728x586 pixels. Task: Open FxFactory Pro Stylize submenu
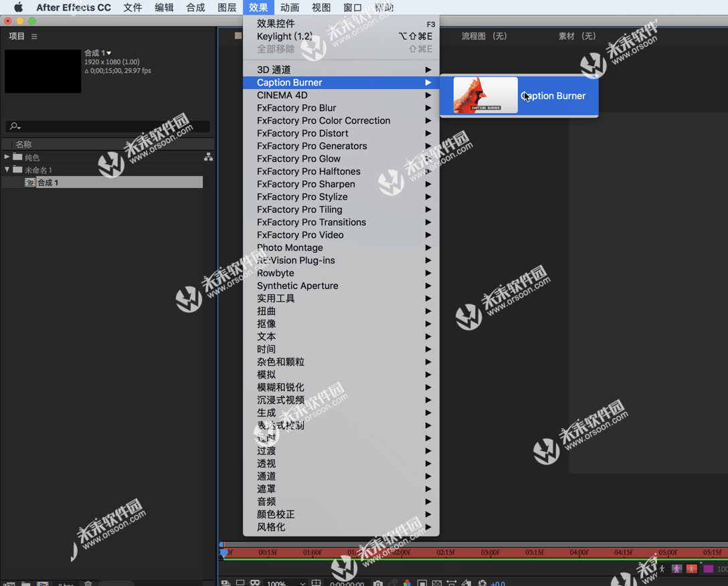(x=341, y=197)
